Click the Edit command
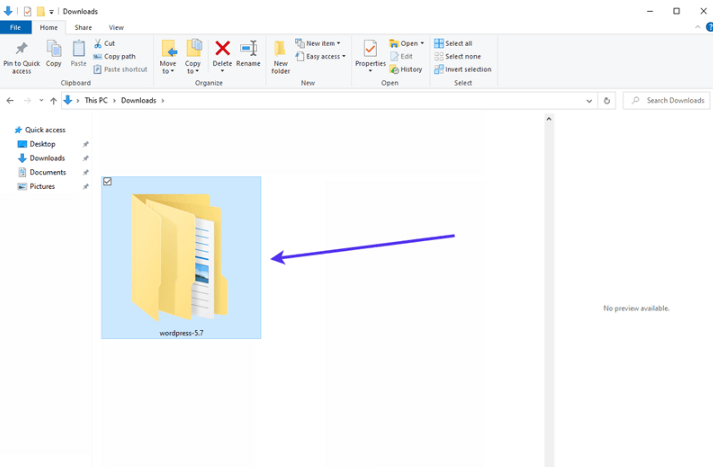Screen dimensions: 713x467 click(x=401, y=56)
